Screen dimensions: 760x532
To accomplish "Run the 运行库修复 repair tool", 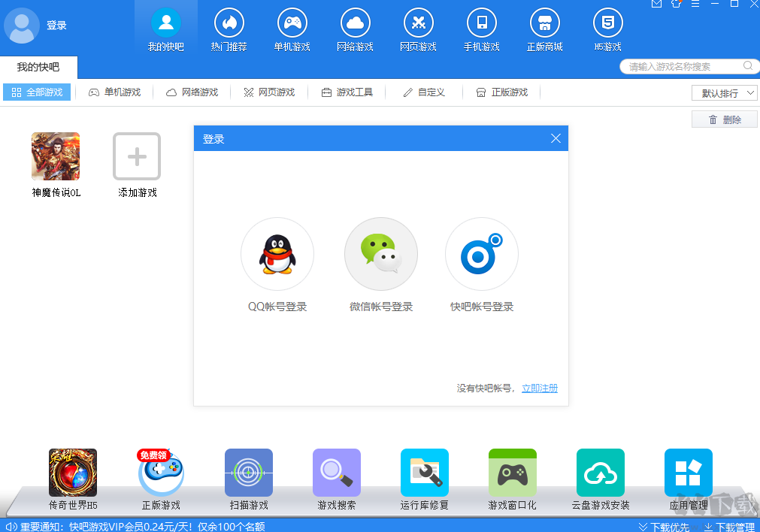I will click(x=424, y=473).
